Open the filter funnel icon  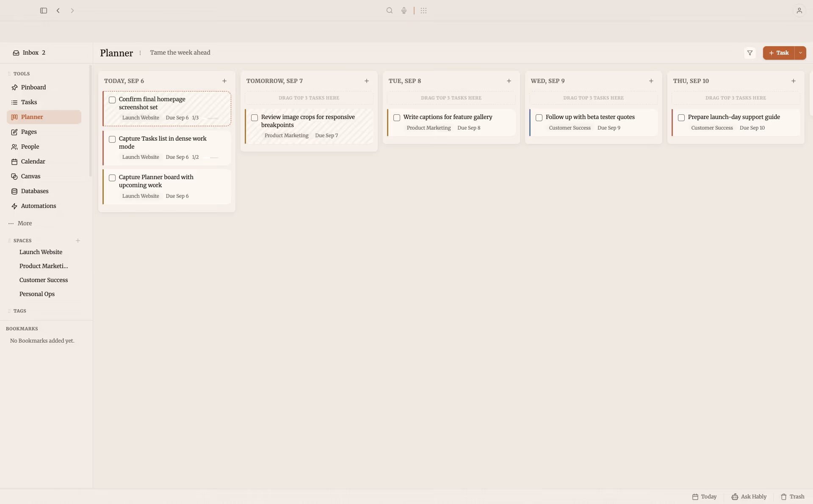tap(750, 53)
